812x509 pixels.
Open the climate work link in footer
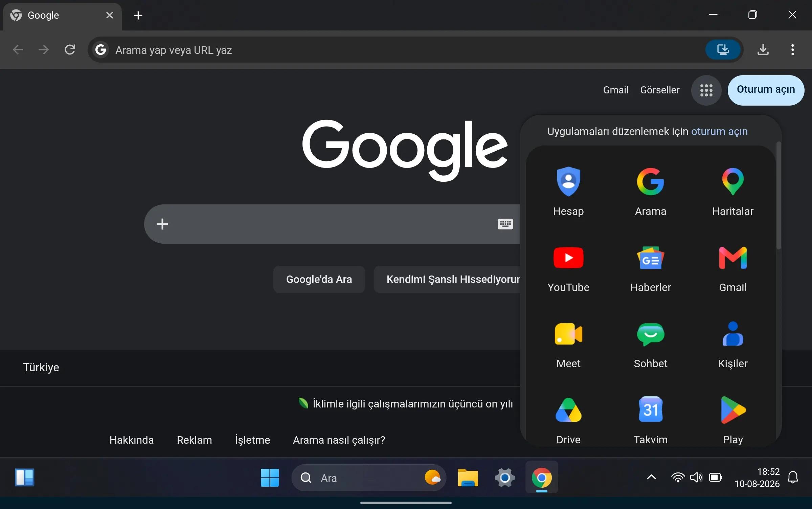click(x=405, y=404)
